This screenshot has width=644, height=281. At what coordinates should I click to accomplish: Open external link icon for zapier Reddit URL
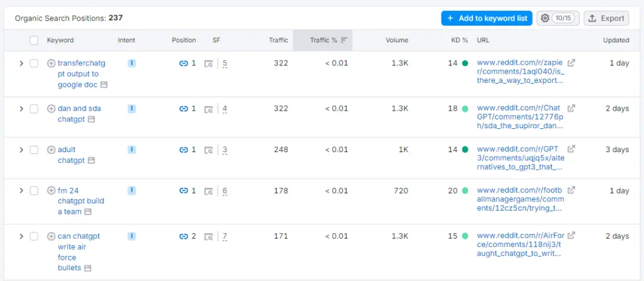click(571, 63)
